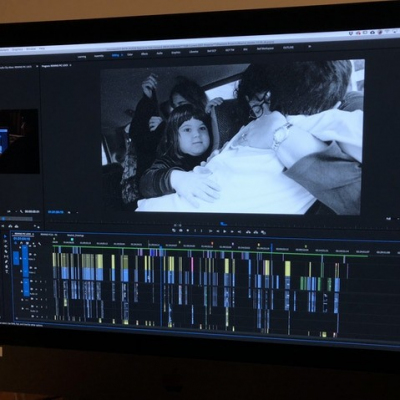Select the Track Select Forward tool

6,241
